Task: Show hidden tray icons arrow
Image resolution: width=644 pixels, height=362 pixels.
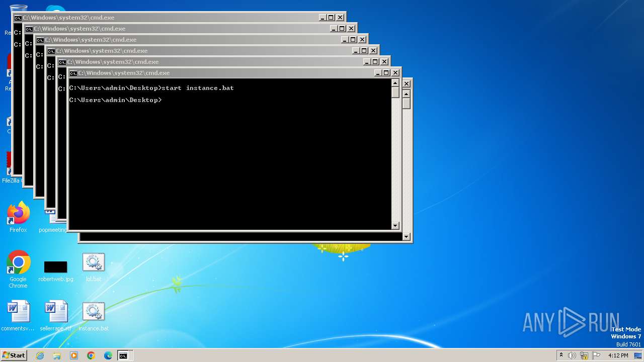Action: pos(561,355)
